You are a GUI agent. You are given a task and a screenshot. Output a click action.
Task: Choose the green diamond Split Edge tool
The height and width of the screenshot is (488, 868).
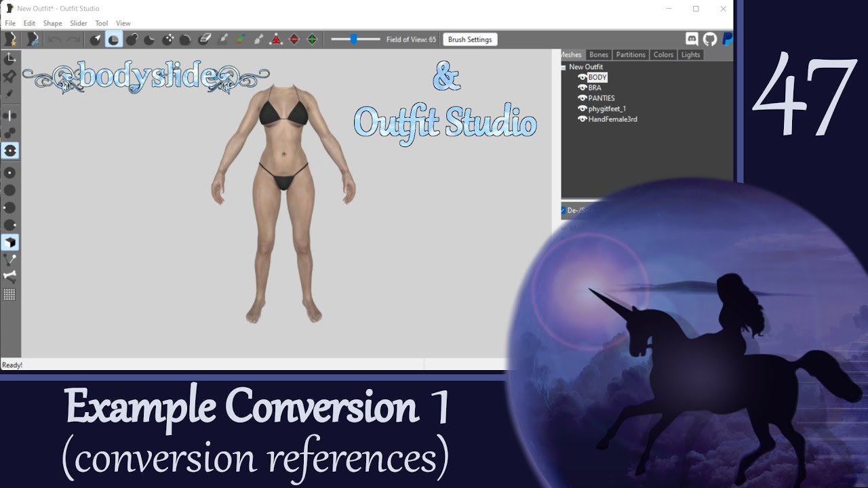[x=312, y=39]
